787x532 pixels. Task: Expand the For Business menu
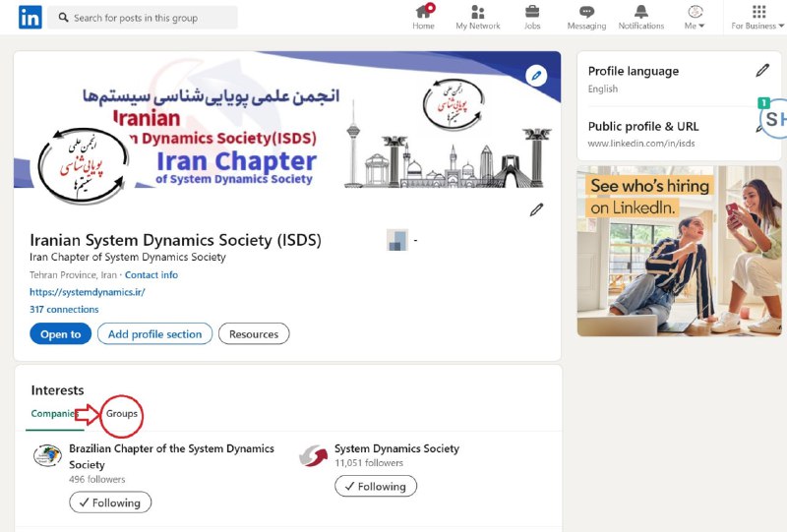coord(757,17)
